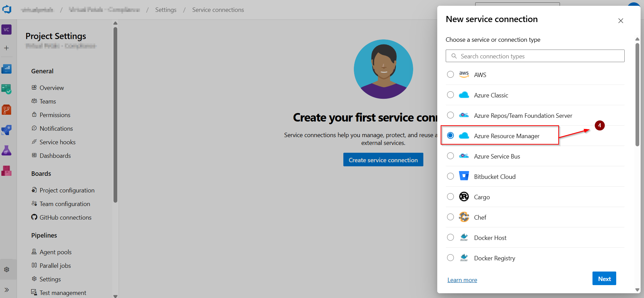
Task: Click the Next button
Action: click(x=604, y=279)
